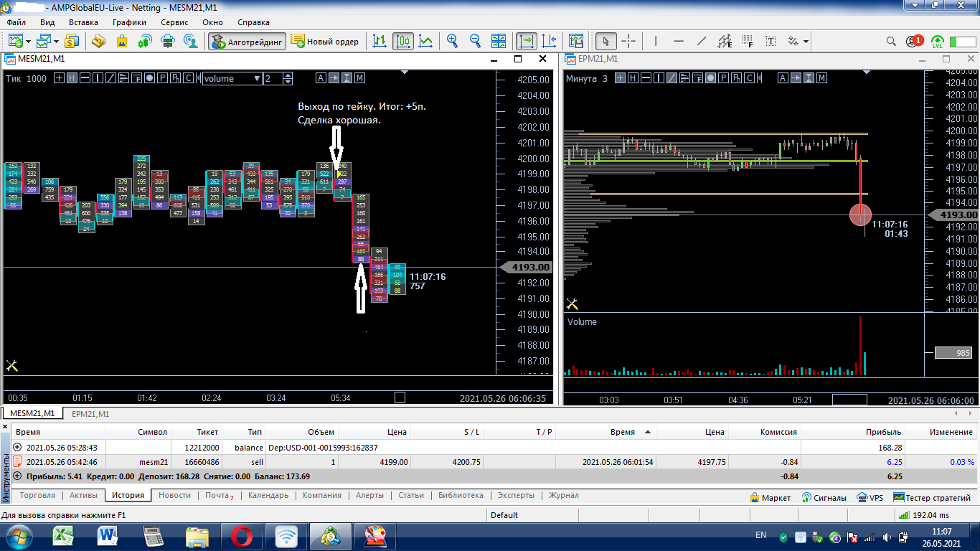Toggle the H button in MESM21 chart panel
980x551 pixels.
click(x=72, y=78)
